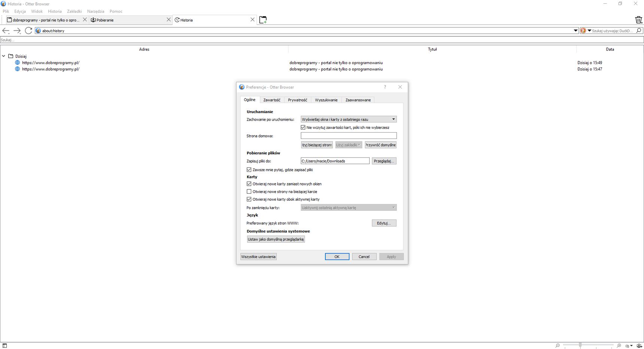Toggle 'Nie wczytuj zawartości kart' checkbox
The image size is (644, 349).
point(303,127)
